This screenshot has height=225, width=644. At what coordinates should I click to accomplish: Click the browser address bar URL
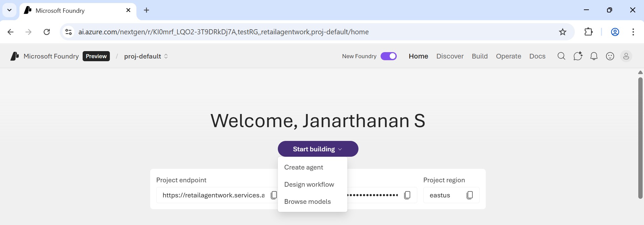223,32
